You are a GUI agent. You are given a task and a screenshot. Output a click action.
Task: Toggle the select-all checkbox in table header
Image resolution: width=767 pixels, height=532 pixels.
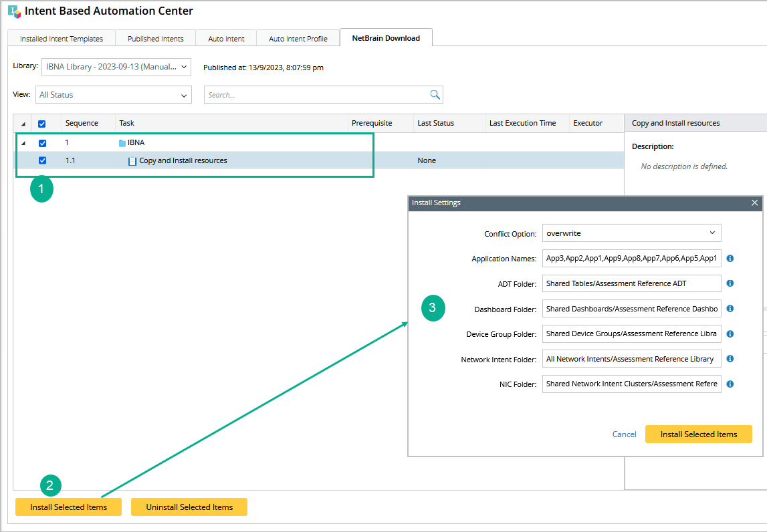pos(42,124)
